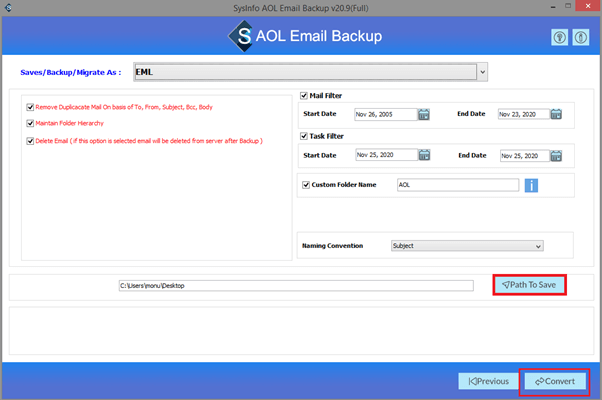
Task: Click the Naming Convention label
Action: 332,246
